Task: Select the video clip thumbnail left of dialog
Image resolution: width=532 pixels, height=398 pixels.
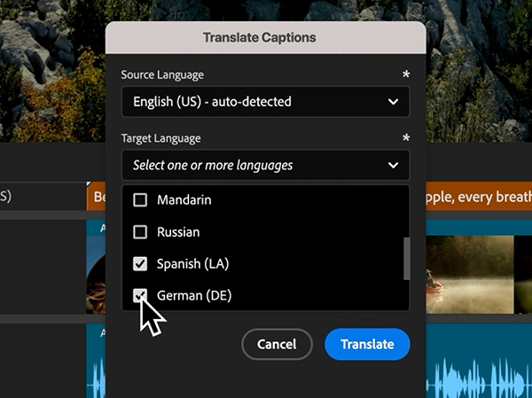Action: (95, 267)
